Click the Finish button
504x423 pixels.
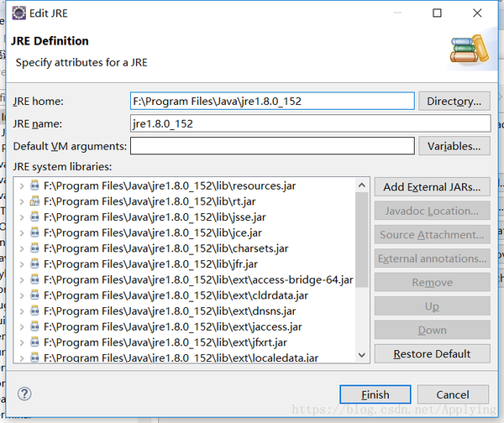(375, 394)
